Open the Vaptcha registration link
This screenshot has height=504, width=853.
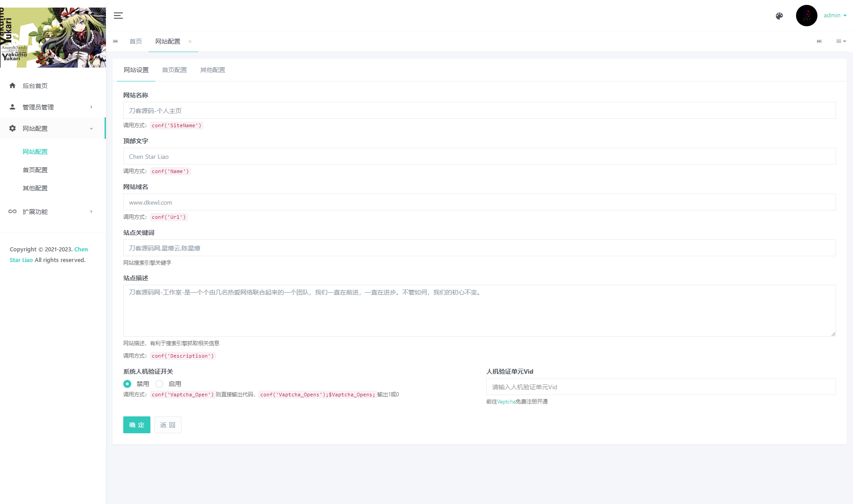pos(506,402)
